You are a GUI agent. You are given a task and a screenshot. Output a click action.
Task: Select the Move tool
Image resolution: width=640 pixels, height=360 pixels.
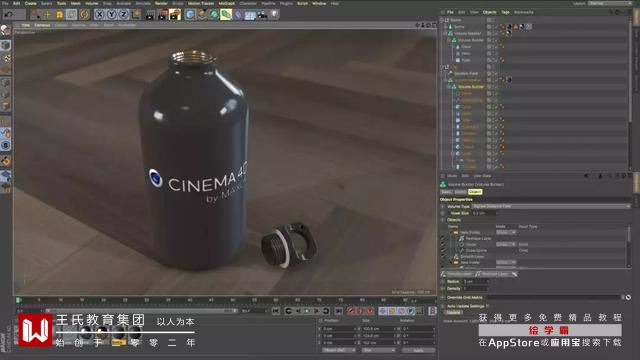tap(48, 15)
